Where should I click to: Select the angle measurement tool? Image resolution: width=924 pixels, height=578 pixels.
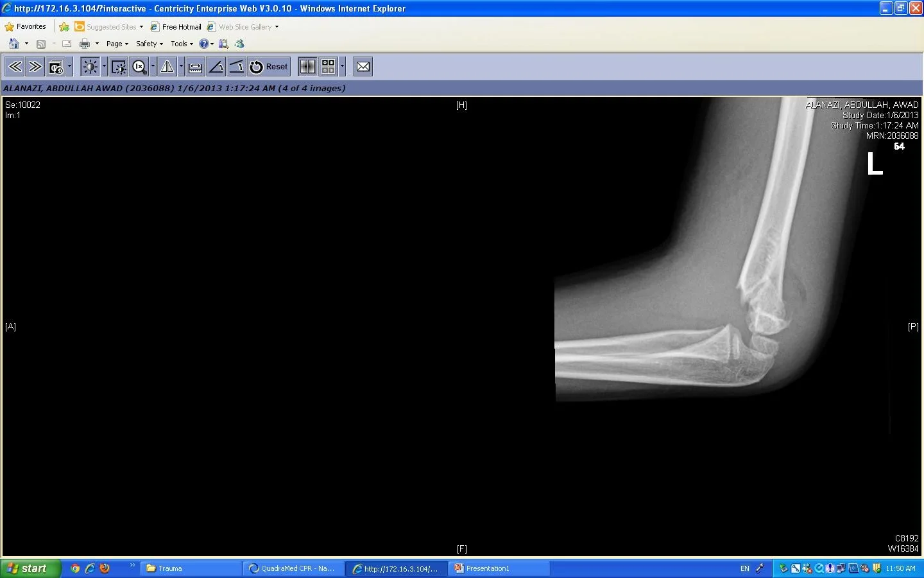216,67
